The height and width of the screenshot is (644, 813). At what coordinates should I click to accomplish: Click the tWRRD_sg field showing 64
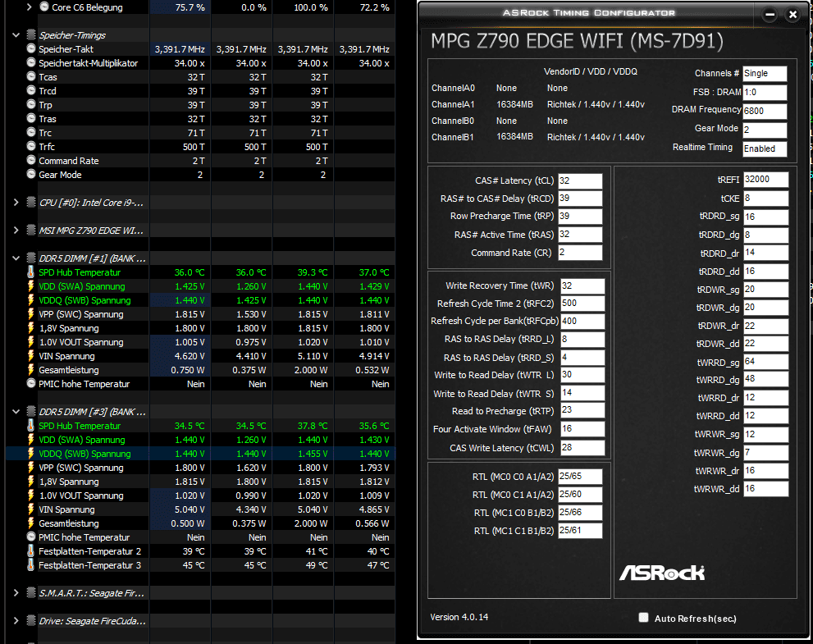click(765, 362)
